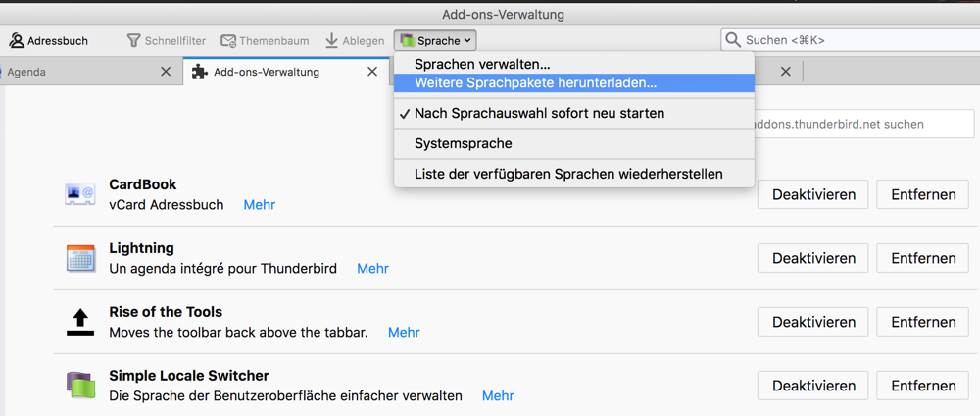Deactivate the CardBook add-on
The width and height of the screenshot is (980, 416).
813,194
